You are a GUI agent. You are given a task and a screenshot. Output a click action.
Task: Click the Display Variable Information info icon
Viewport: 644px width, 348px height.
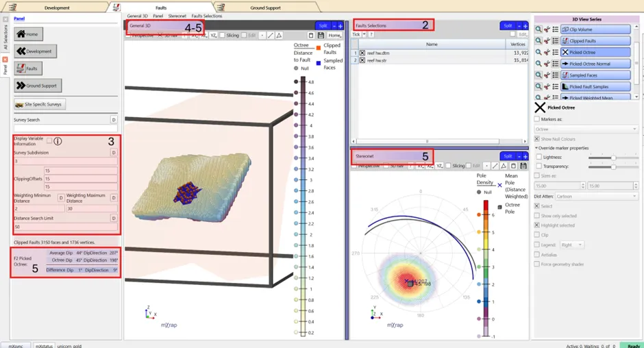(x=58, y=141)
